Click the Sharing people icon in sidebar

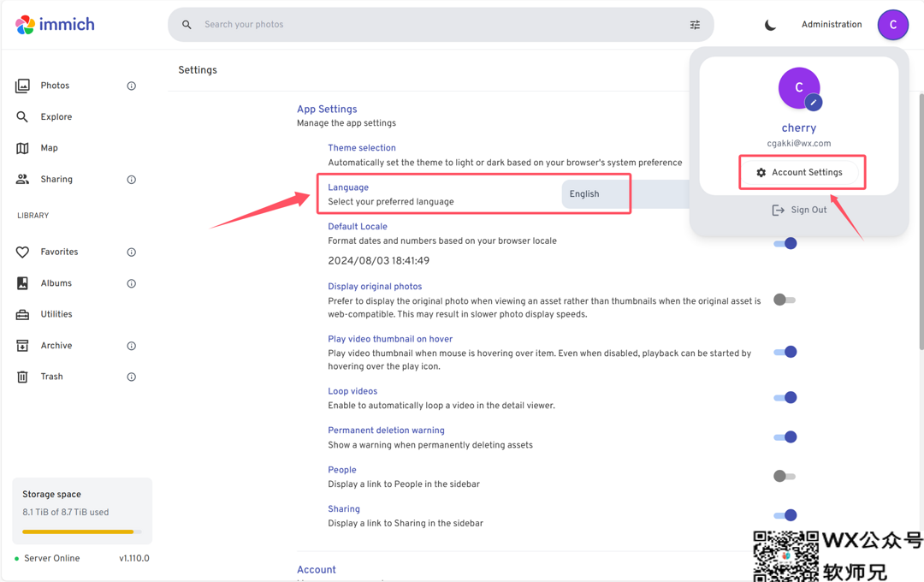tap(22, 179)
